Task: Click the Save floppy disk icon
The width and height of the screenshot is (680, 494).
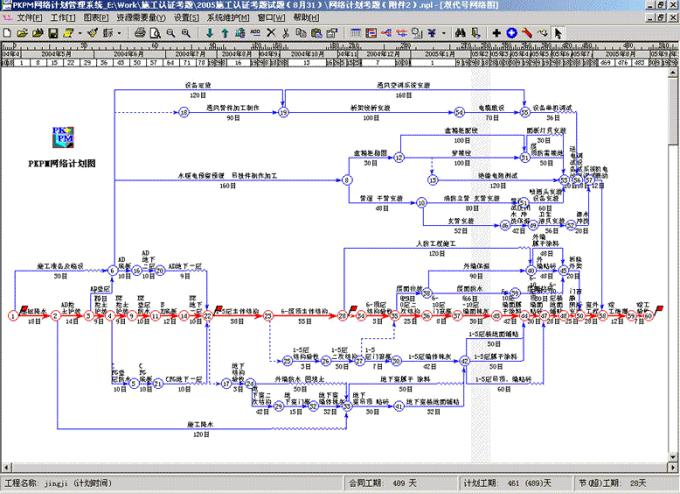Action: point(53,33)
